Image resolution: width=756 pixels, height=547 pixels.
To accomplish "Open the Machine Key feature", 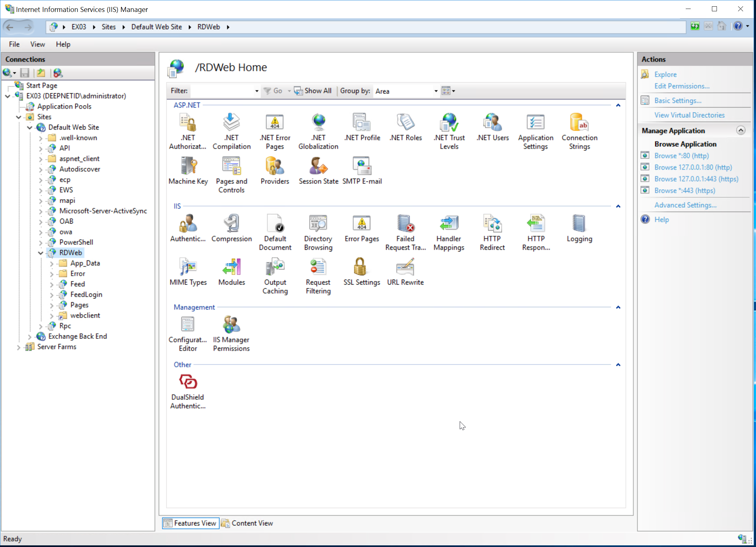I will [x=188, y=170].
